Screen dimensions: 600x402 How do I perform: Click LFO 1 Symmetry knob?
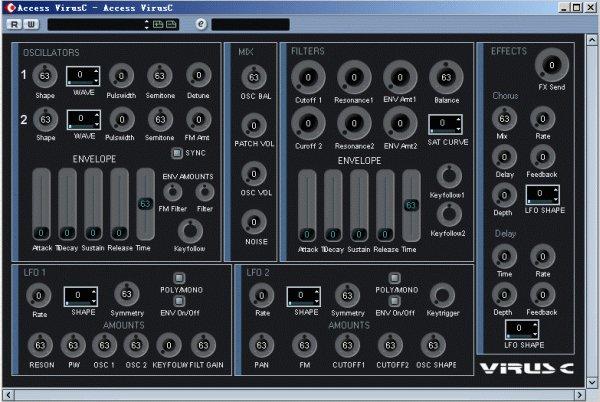click(127, 294)
